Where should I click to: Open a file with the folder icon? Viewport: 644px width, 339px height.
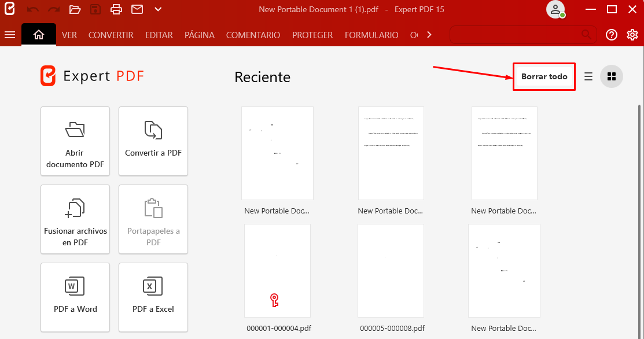coord(75,9)
